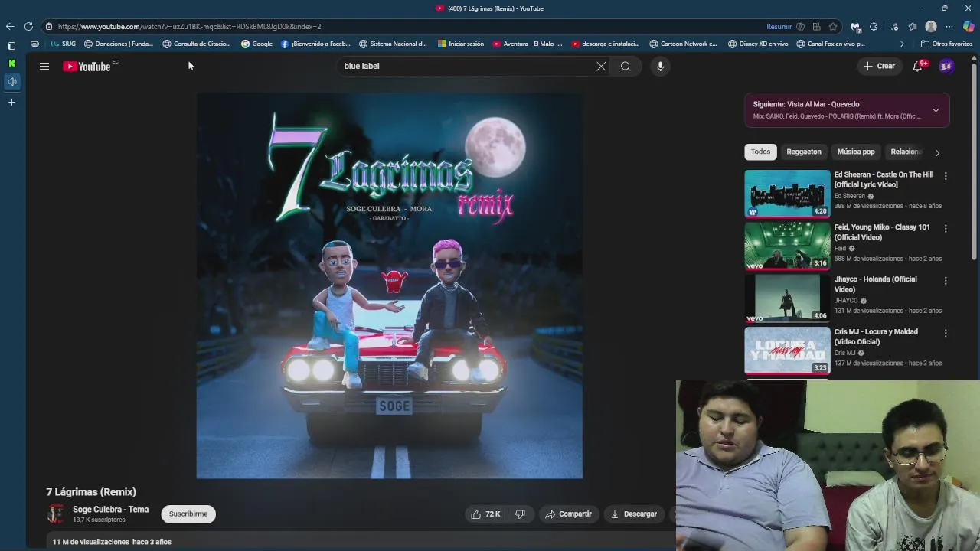Open Malwarebytes extension icon

click(855, 27)
